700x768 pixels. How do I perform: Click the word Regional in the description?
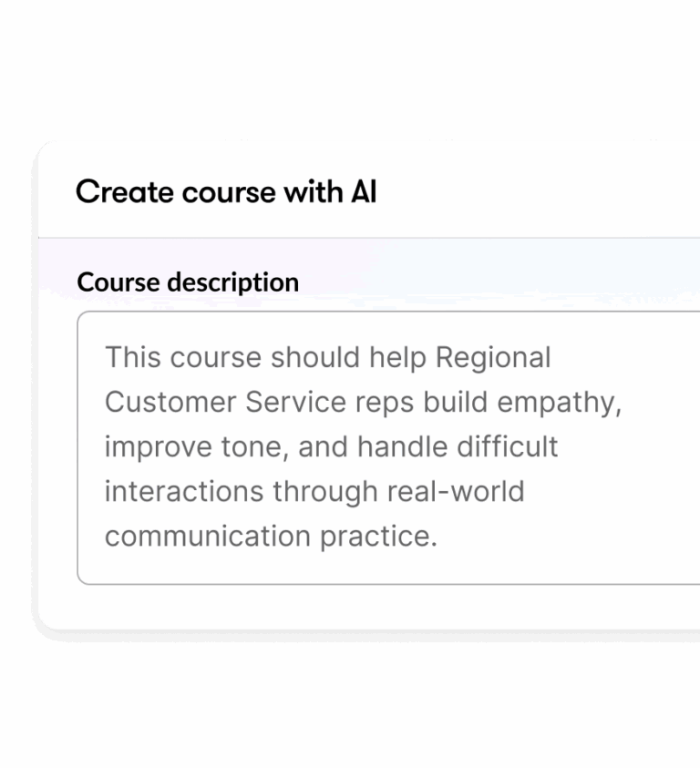pyautogui.click(x=493, y=357)
